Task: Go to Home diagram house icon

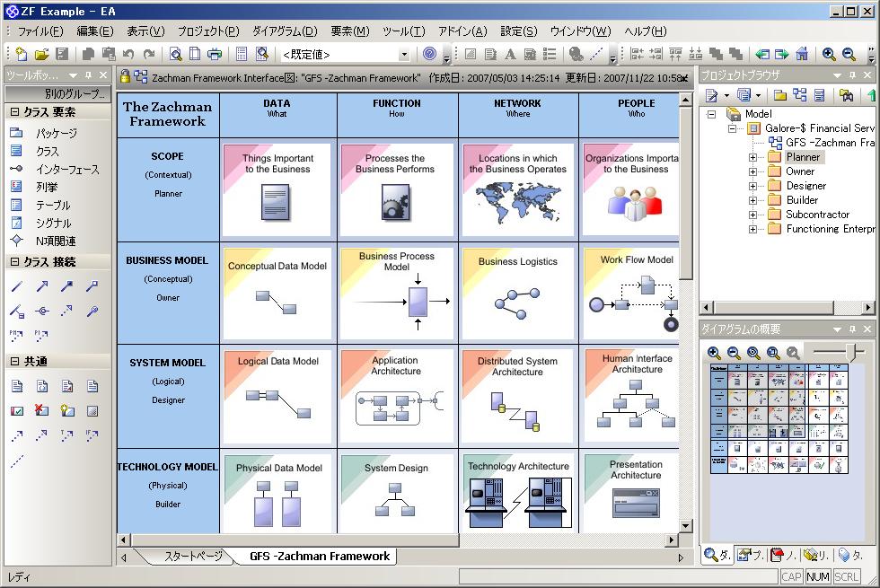Action: (802, 54)
